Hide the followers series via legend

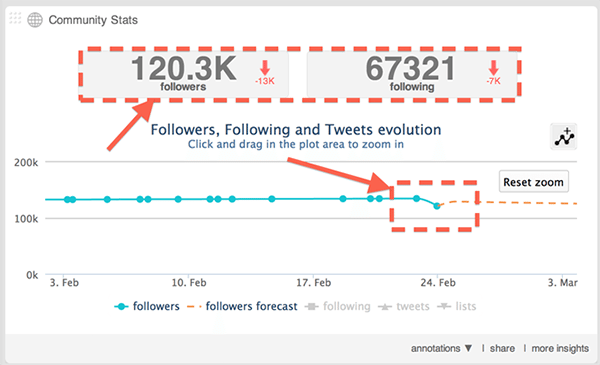(147, 306)
